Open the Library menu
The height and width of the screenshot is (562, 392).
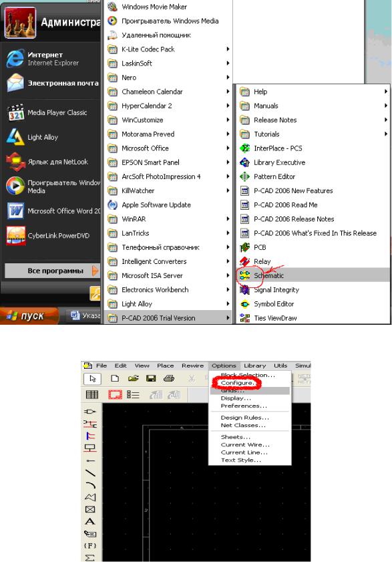pos(254,366)
